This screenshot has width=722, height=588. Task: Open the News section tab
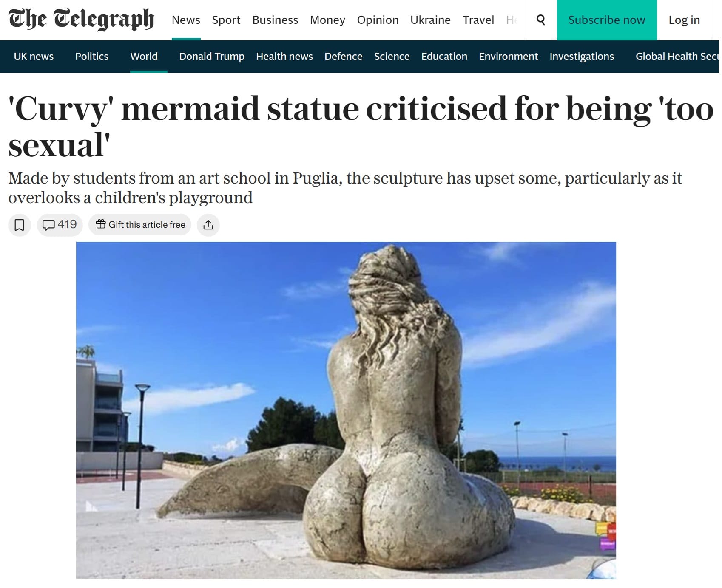(186, 20)
